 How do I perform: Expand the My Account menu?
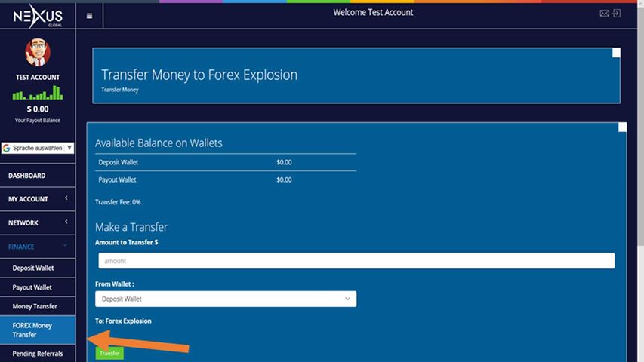[x=38, y=199]
